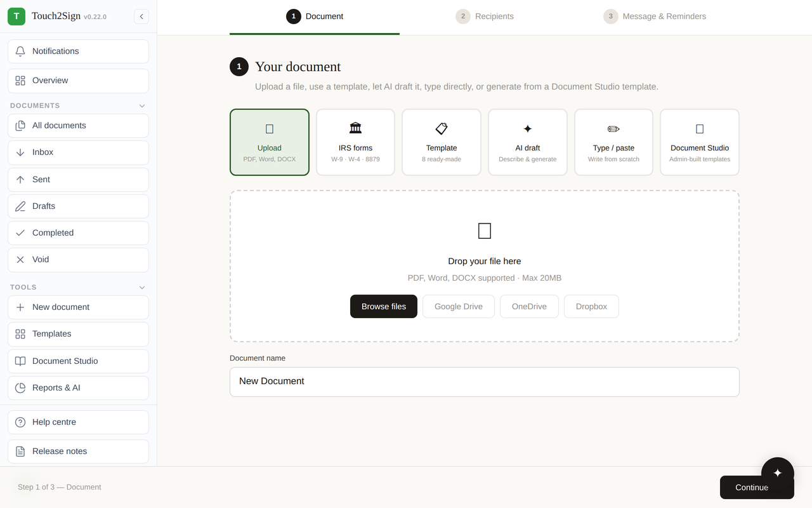Click the 'Describe & generate' subtitle text
812x508 pixels.
(x=528, y=159)
